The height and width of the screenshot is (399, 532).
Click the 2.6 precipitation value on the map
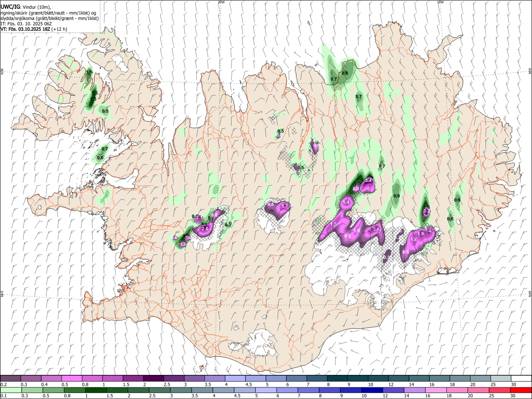tap(204, 229)
